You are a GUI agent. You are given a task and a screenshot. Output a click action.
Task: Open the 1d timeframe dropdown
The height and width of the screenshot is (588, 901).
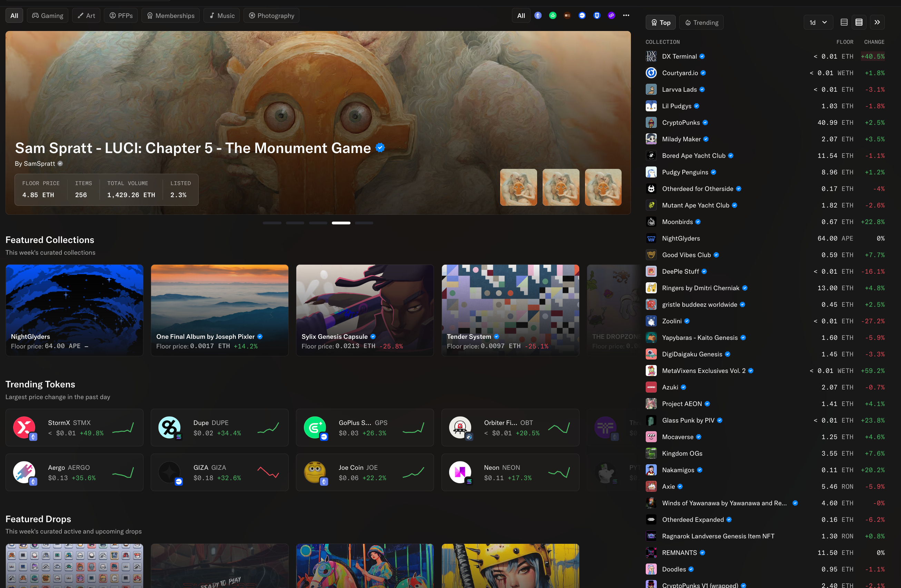coord(818,22)
